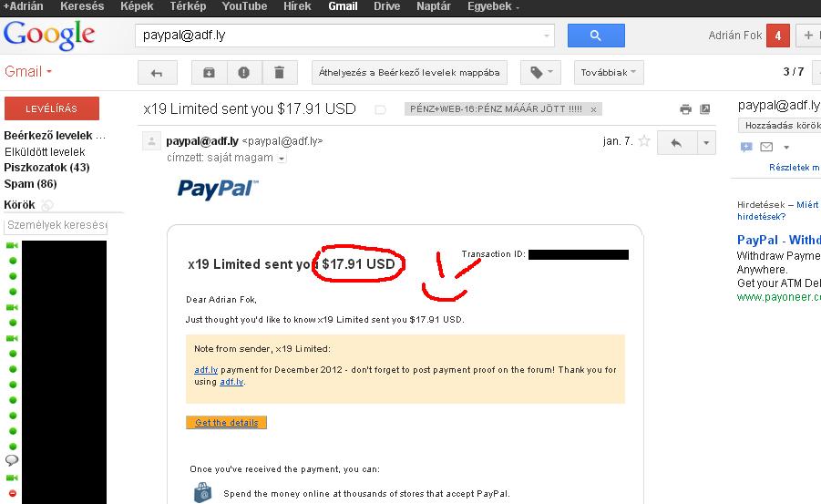
Task: Open YouTube from the top navigation bar
Action: click(244, 6)
